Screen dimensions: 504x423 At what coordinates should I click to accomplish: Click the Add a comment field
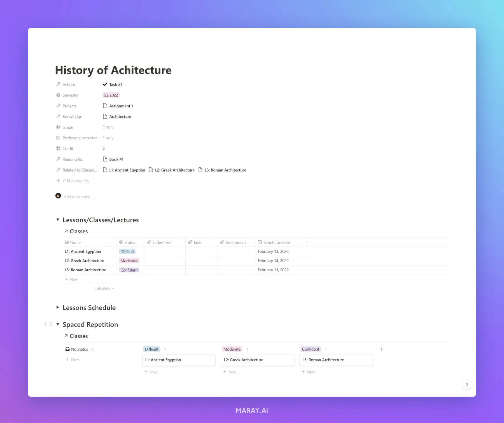tap(79, 196)
